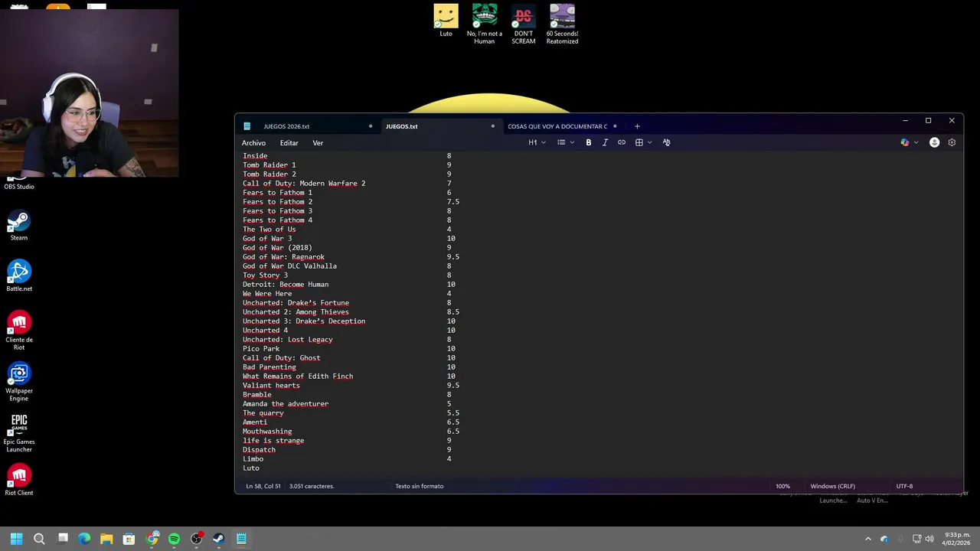Open 60 Seconds! Reatomized shortcut

pyautogui.click(x=562, y=24)
